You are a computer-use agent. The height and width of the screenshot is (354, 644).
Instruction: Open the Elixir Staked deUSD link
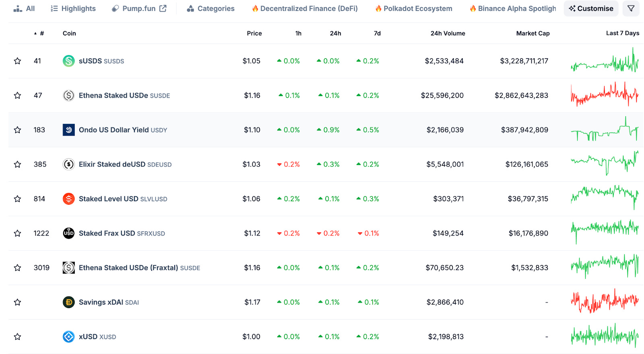(x=125, y=165)
